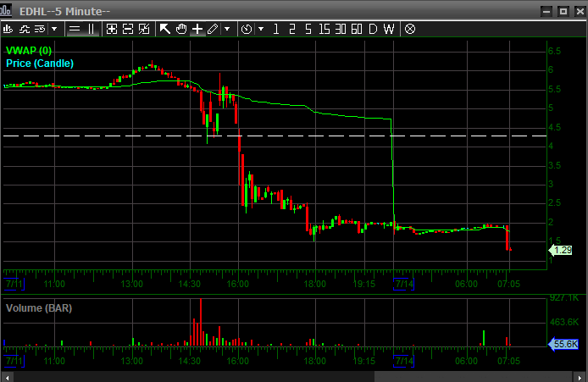
Task: Click the 7/14 date marker under volume
Action: point(404,361)
